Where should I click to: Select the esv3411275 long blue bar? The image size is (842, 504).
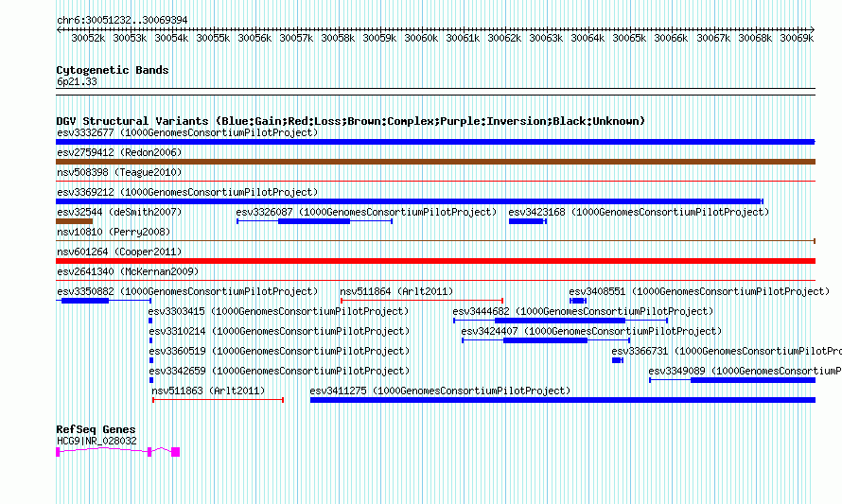click(x=563, y=400)
